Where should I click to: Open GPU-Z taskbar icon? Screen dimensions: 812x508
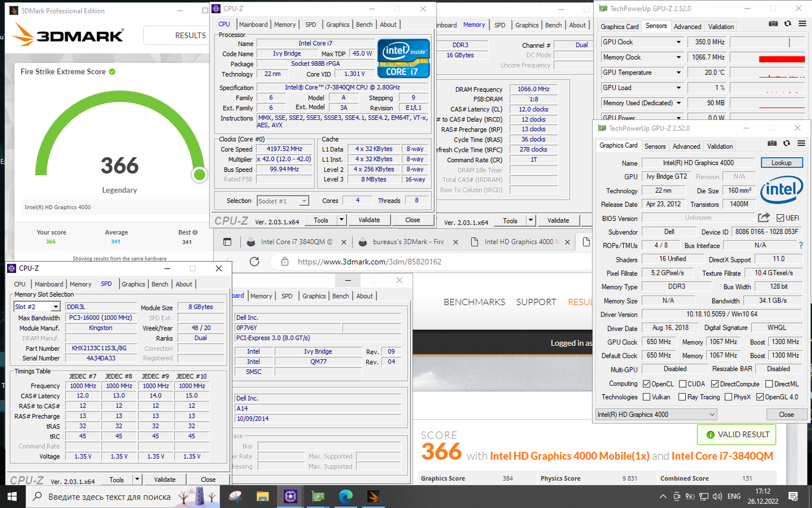pyautogui.click(x=318, y=496)
